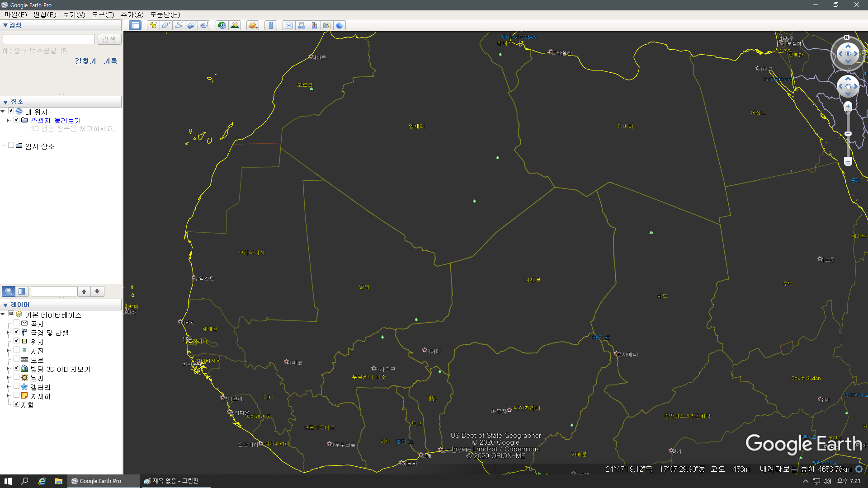Image resolution: width=868 pixels, height=488 pixels.
Task: Uncheck the 지형 layer checkbox
Action: 16,404
